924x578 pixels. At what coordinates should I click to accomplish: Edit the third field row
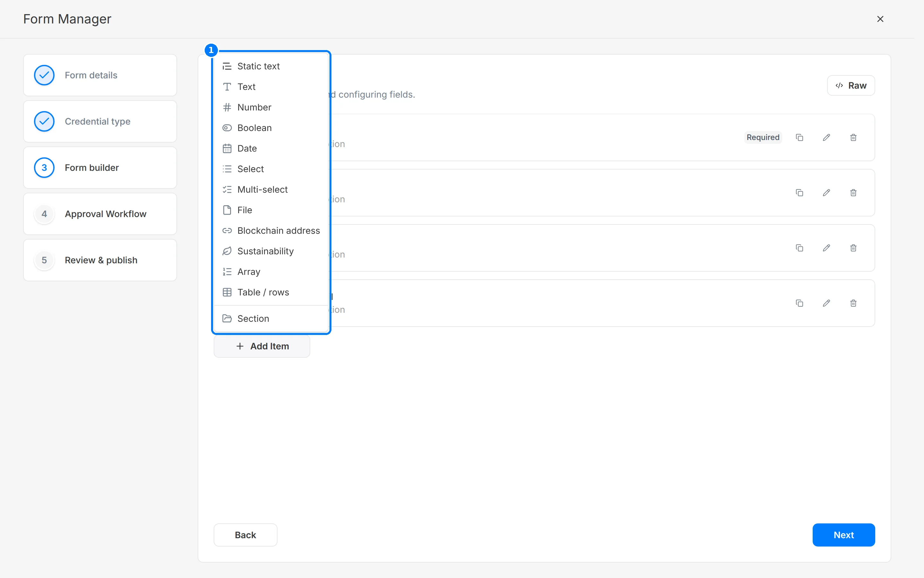point(826,248)
